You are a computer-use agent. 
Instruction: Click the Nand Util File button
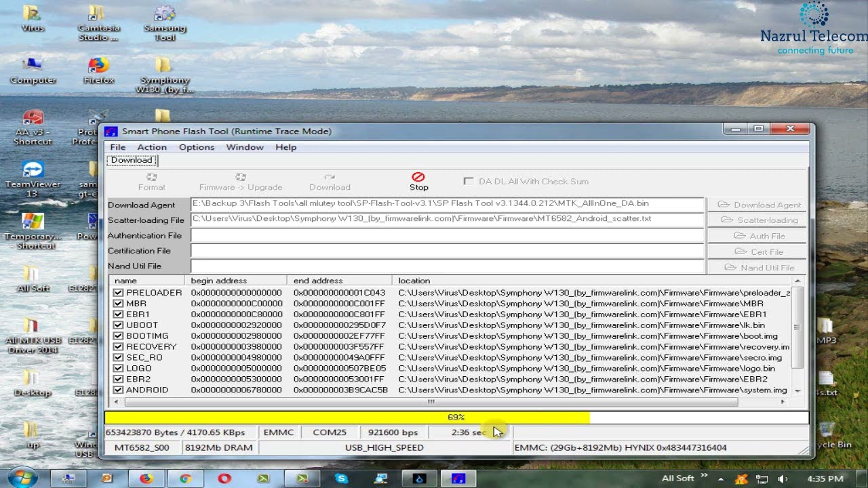(x=757, y=268)
